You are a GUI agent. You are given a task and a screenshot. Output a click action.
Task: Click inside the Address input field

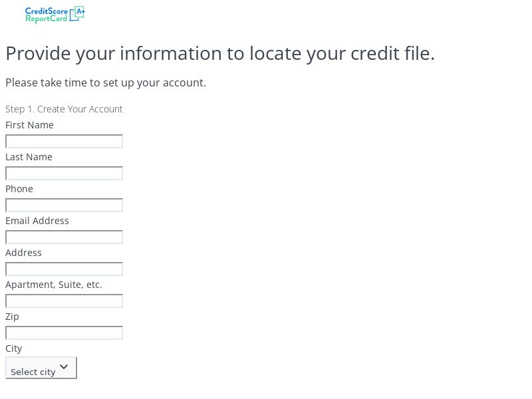click(x=64, y=269)
